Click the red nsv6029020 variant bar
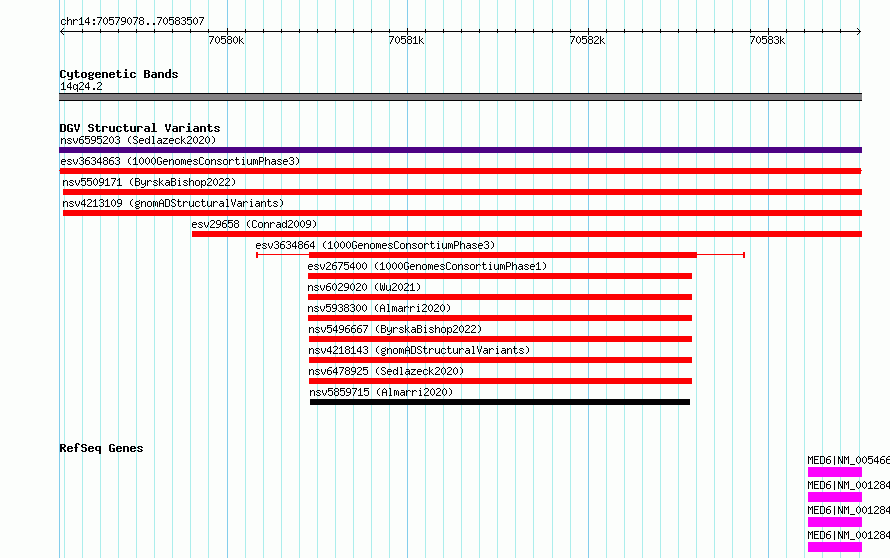This screenshot has width=890, height=558. click(x=500, y=297)
